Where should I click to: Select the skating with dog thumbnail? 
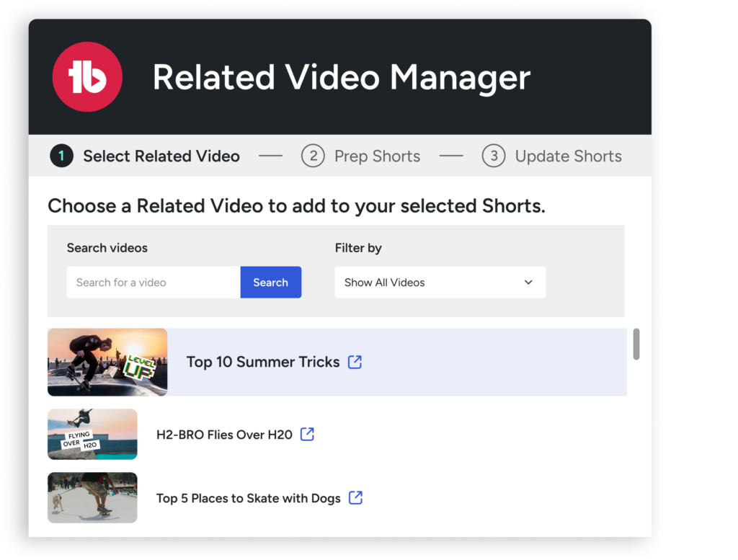tap(92, 497)
